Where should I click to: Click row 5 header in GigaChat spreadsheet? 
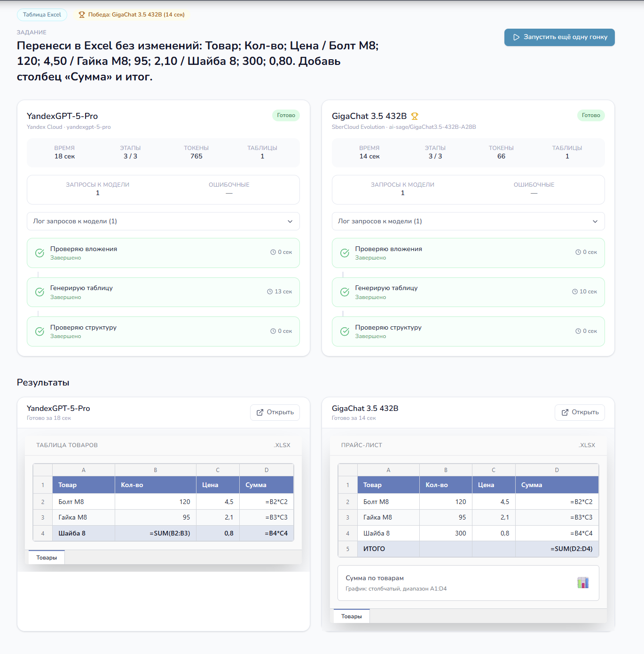[348, 549]
